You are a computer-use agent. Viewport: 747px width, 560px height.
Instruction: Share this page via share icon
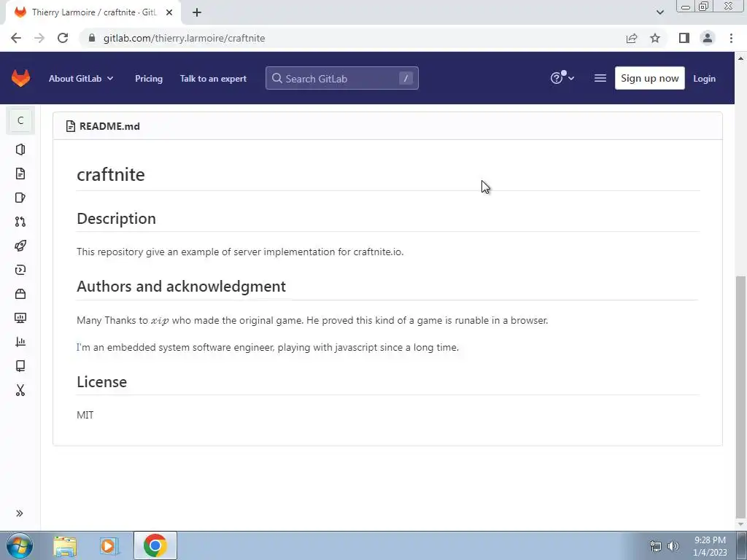(632, 38)
